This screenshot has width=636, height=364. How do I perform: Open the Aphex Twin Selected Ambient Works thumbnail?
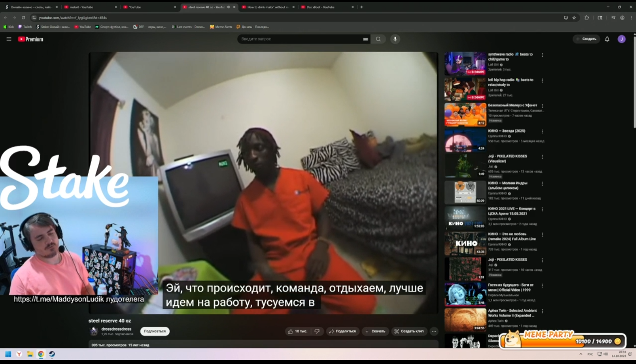tap(465, 320)
